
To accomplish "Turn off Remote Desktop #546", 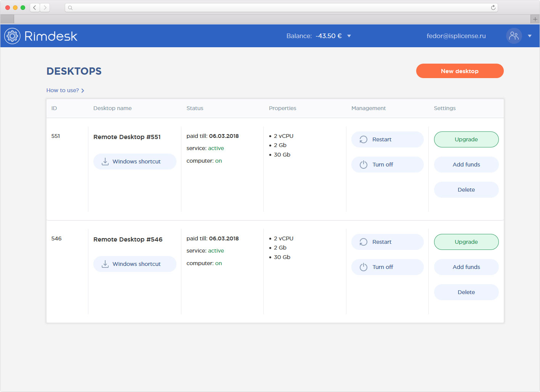I will (x=387, y=267).
